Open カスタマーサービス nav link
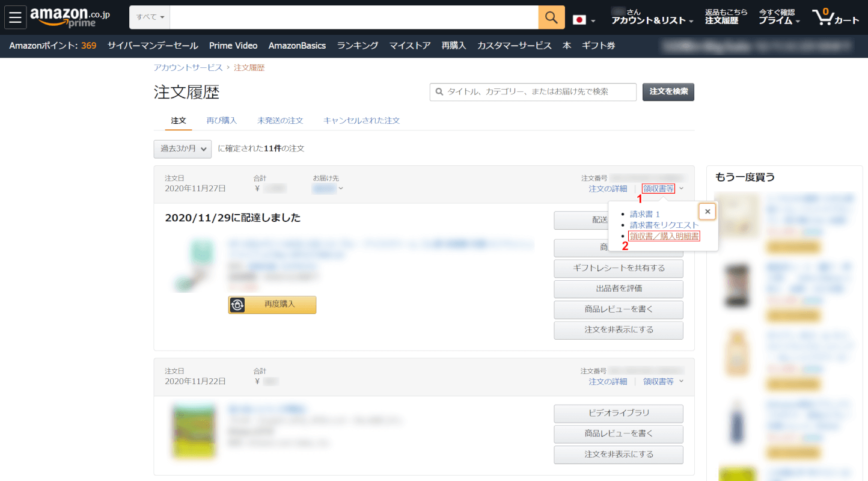The width and height of the screenshot is (868, 481). 515,46
